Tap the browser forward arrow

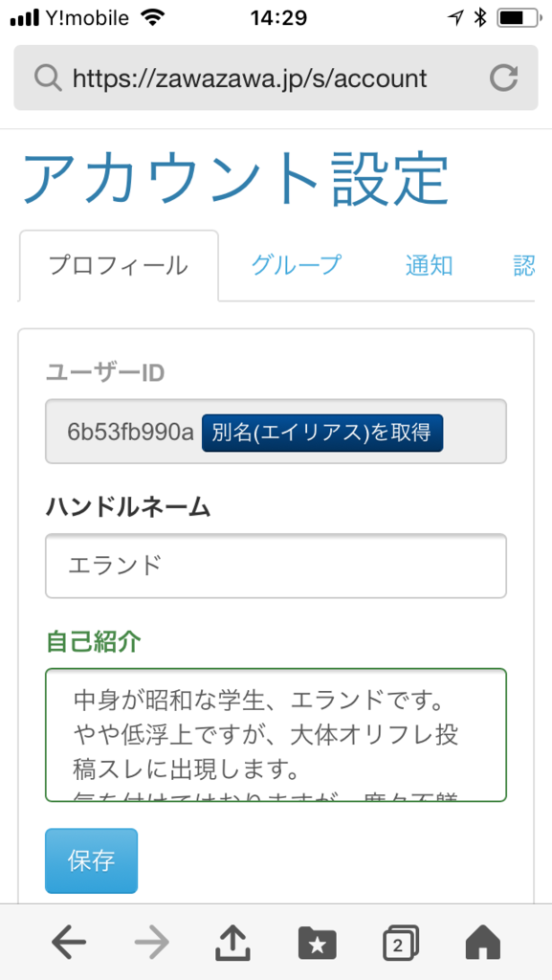pos(152,942)
